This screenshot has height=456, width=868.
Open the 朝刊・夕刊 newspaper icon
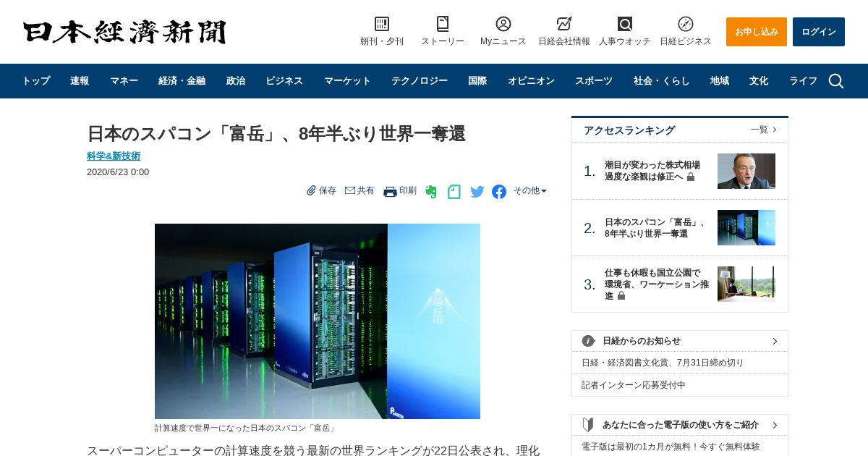click(382, 24)
